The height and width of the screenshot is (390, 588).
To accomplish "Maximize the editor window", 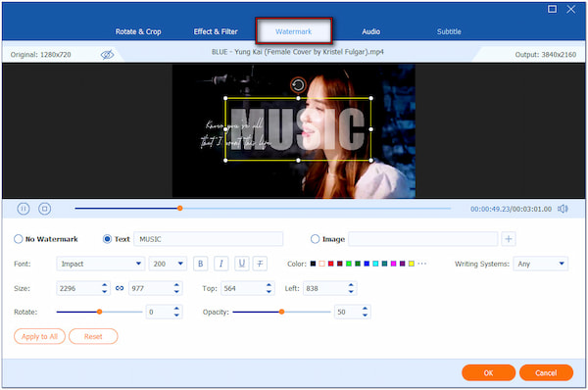I will pos(552,9).
